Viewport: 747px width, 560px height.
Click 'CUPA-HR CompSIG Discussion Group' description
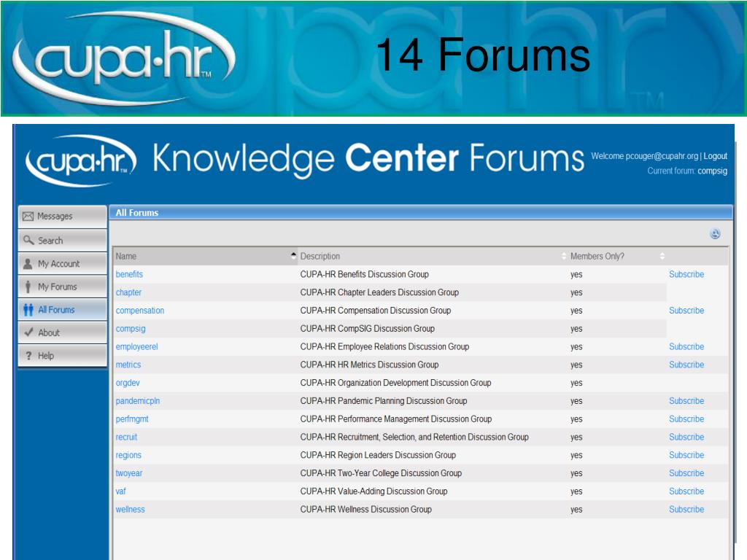368,329
